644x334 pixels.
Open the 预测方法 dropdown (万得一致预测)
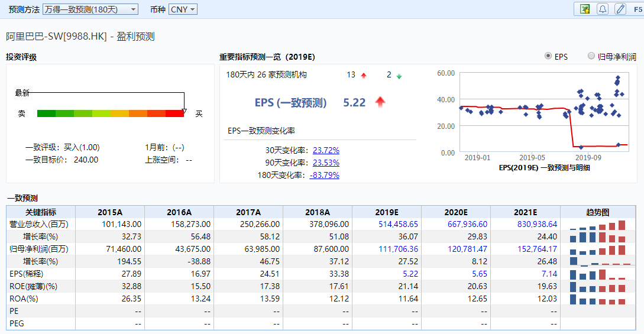pos(90,9)
